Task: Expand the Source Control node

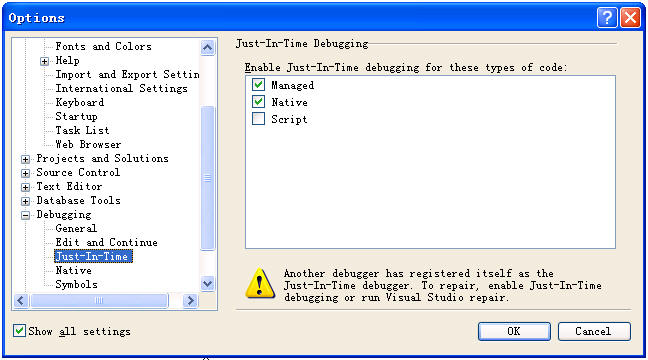Action: (25, 173)
